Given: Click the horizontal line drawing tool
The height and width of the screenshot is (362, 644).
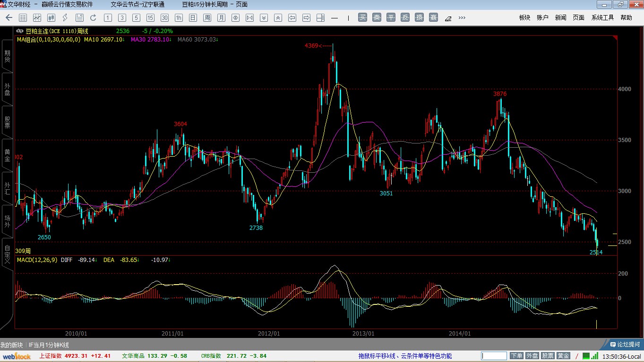Looking at the screenshot, I should [335, 18].
